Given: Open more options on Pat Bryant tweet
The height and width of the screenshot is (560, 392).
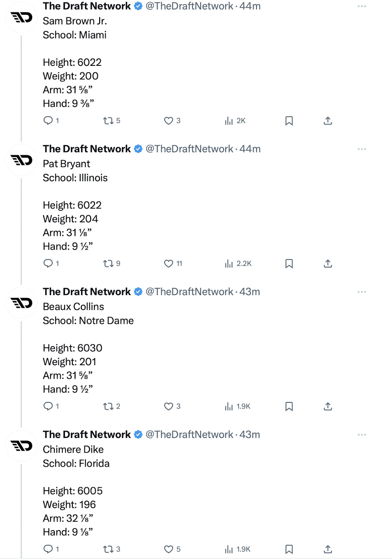Looking at the screenshot, I should point(362,149).
